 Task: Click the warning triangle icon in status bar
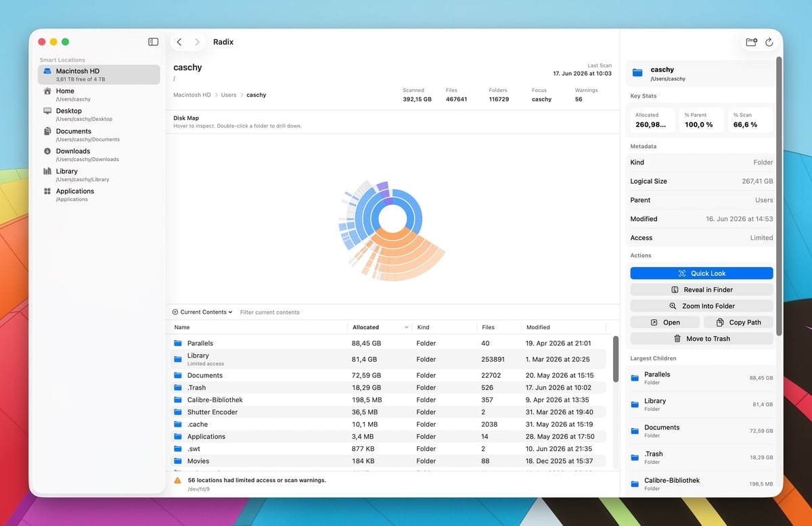177,480
